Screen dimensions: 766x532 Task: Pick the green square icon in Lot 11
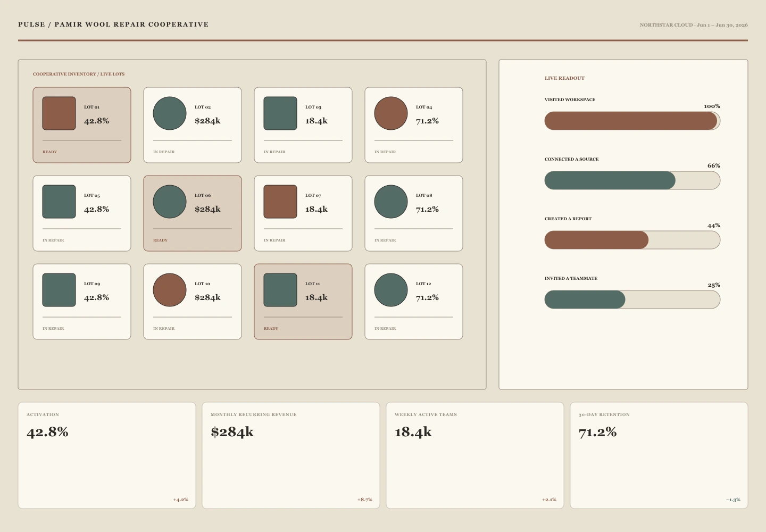280,290
